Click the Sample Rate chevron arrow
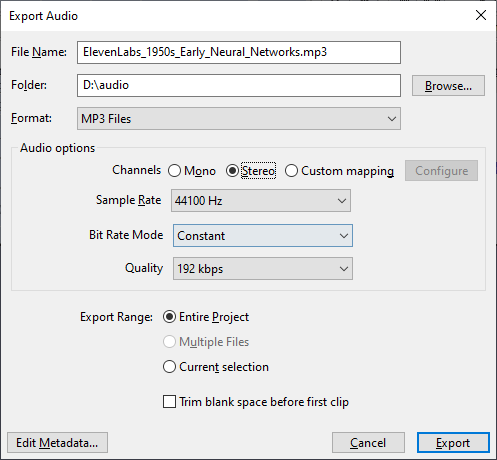 point(342,201)
